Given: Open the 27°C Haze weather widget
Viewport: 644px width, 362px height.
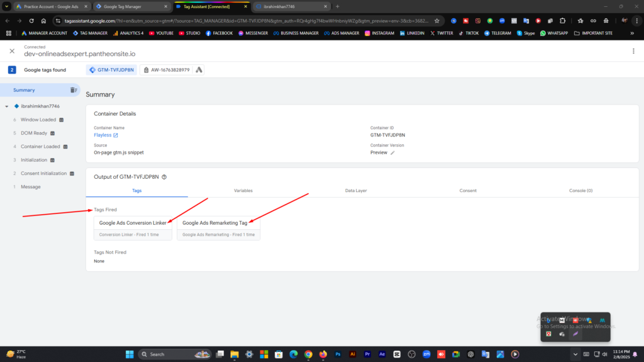Looking at the screenshot, I should [x=16, y=354].
